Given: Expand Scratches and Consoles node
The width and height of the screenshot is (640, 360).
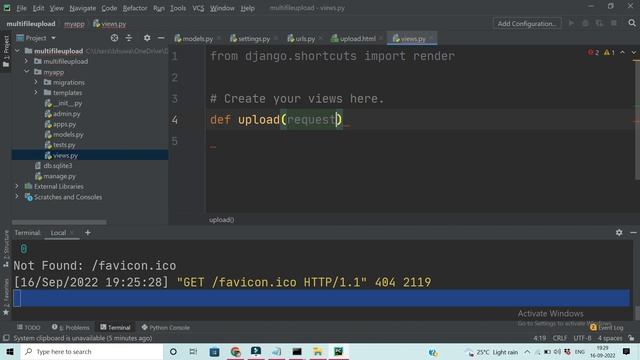Looking at the screenshot, I should click(17, 197).
